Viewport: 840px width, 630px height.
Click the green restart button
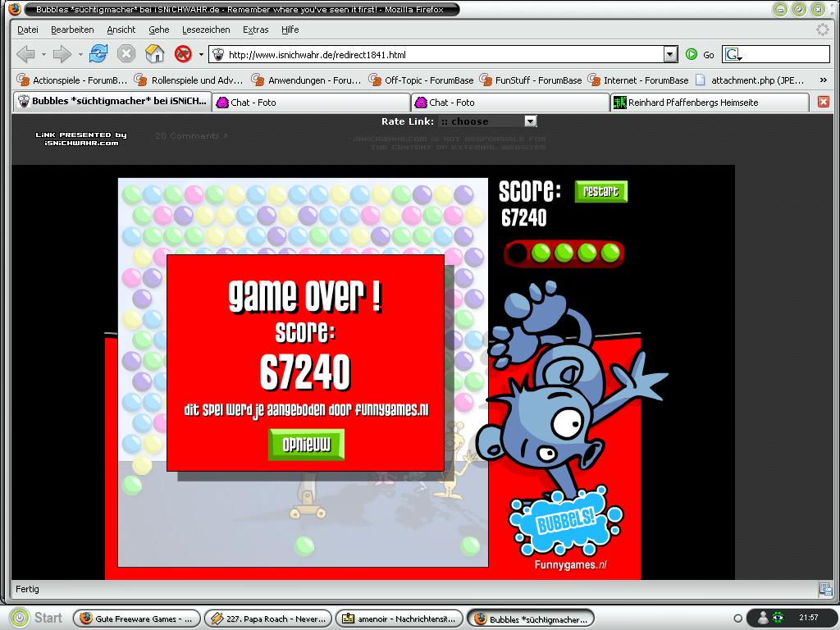600,192
